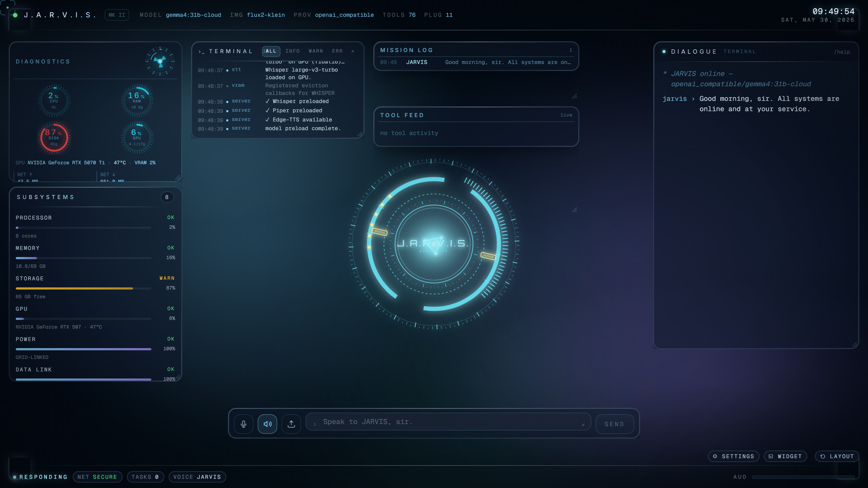
Task: Click the GPU 6% gauge
Action: 137,137
